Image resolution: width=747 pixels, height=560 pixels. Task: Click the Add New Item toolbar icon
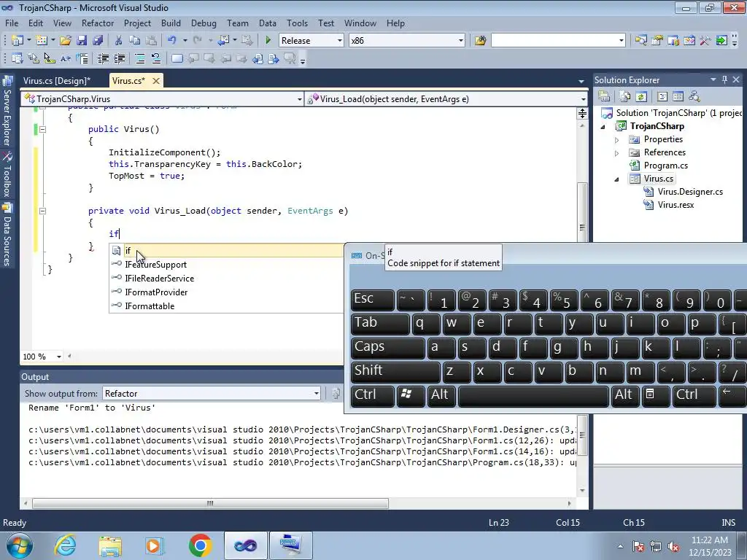[x=42, y=41]
